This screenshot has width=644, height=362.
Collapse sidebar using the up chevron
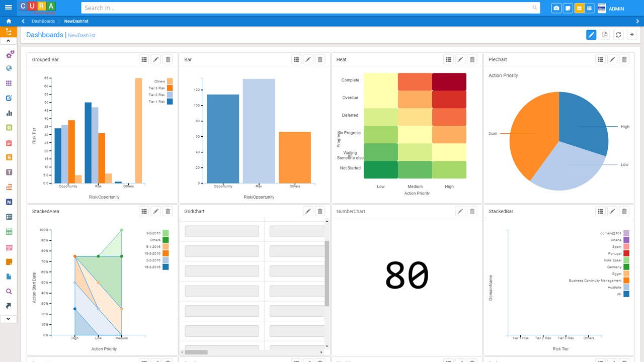pos(9,41)
